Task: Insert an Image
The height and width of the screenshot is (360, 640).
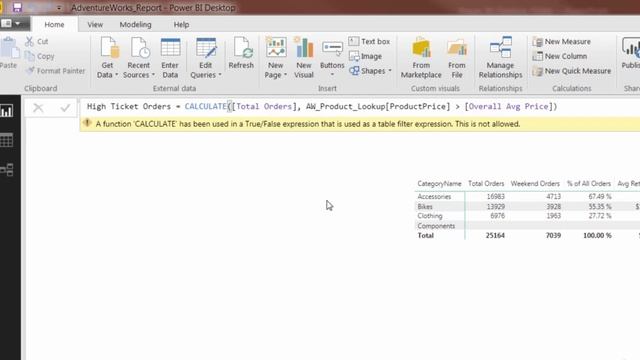Action: (x=365, y=56)
